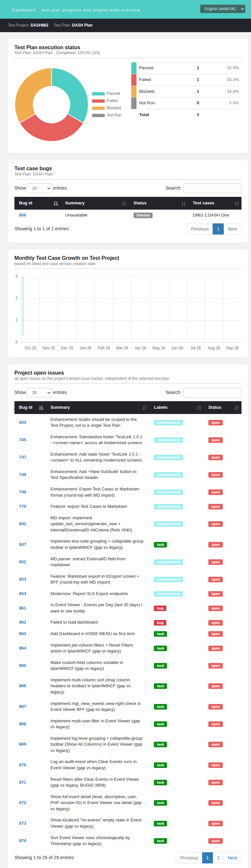
Task: Click the summary 'Failed to load dashboard.'
Action: (74, 622)
